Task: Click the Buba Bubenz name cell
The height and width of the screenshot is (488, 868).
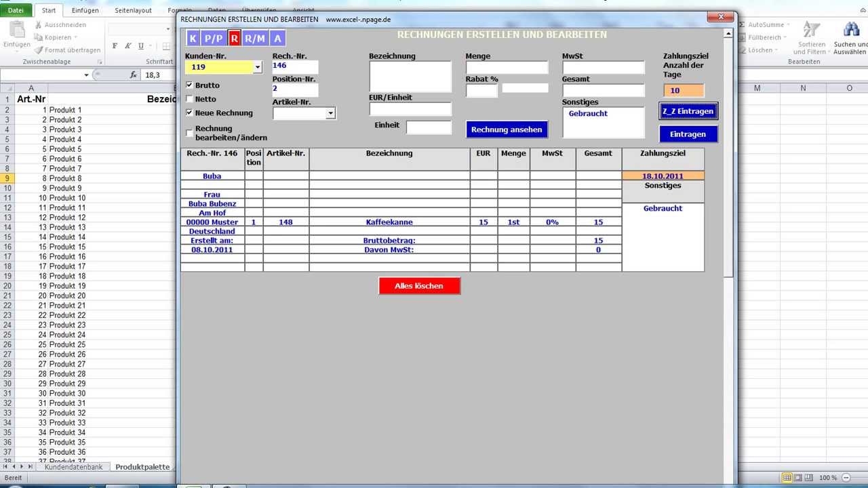Action: 212,204
